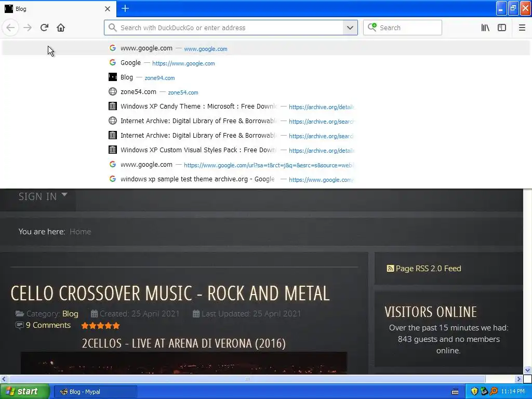Click the 11:14 PM clock
The width and height of the screenshot is (532, 399).
(x=513, y=392)
